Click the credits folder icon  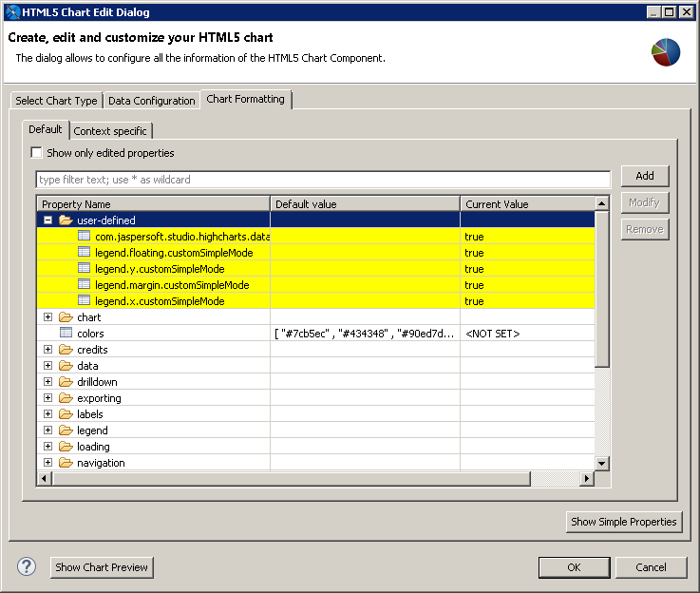click(66, 349)
